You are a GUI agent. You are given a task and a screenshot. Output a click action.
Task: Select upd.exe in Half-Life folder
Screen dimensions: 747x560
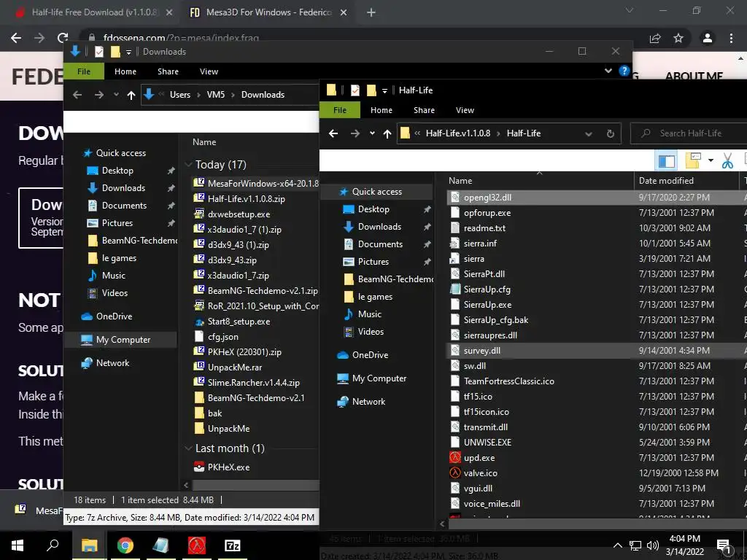point(479,458)
